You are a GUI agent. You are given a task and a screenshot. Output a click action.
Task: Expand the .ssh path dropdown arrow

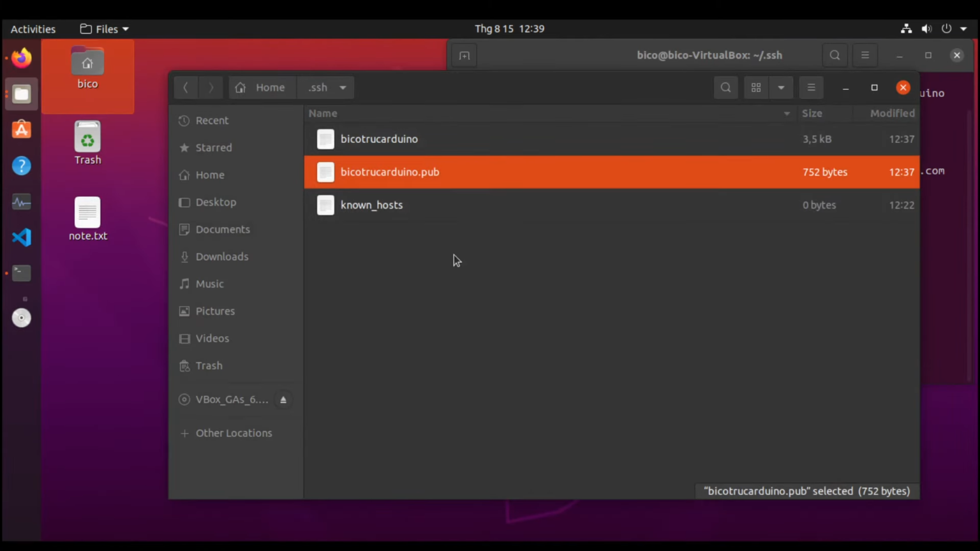pyautogui.click(x=343, y=87)
